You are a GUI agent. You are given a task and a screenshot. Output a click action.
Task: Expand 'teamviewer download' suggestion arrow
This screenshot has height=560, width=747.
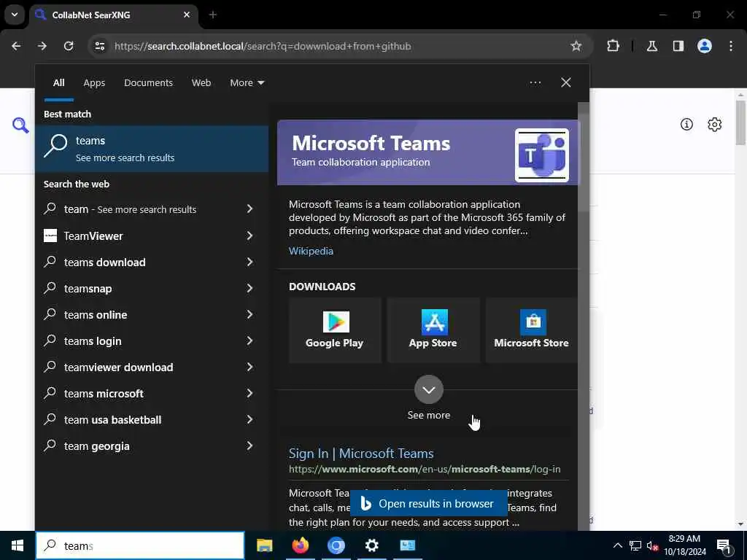(249, 367)
